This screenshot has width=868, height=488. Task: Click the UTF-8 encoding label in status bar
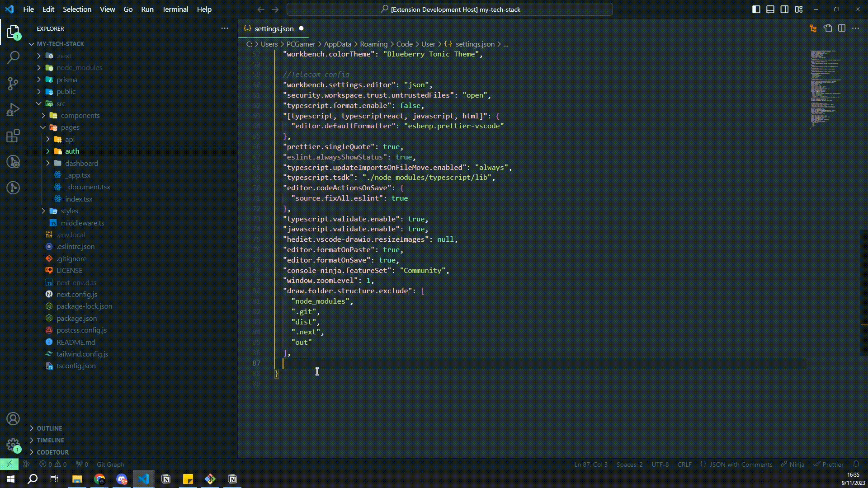click(x=660, y=464)
